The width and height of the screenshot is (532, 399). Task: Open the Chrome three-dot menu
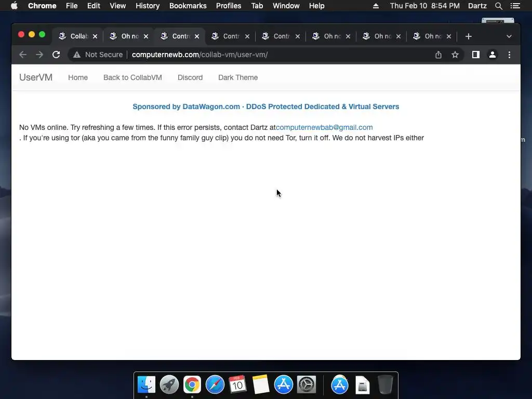coord(509,55)
